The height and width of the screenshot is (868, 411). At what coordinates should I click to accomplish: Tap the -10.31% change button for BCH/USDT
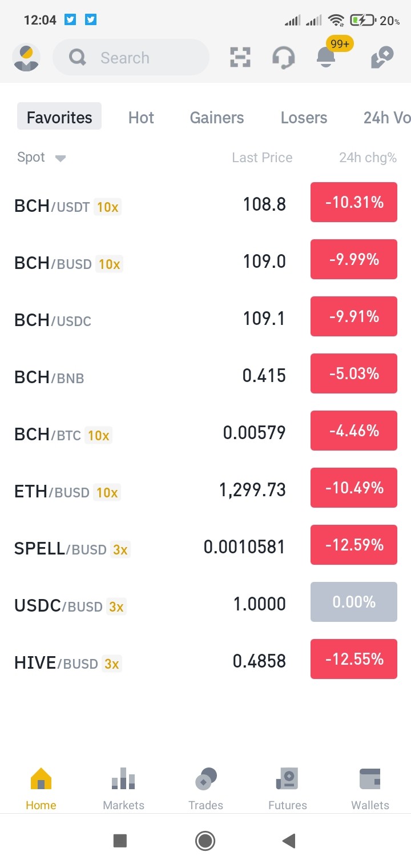pos(354,202)
